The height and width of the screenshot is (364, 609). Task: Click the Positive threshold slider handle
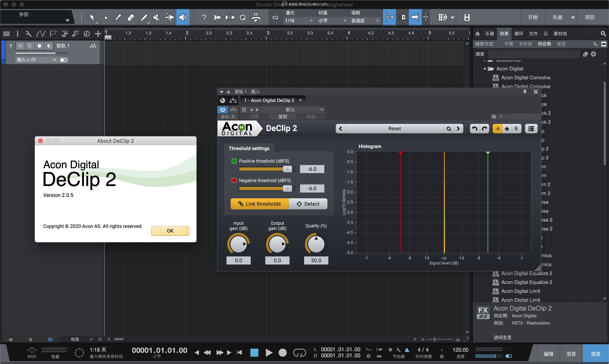tap(287, 169)
